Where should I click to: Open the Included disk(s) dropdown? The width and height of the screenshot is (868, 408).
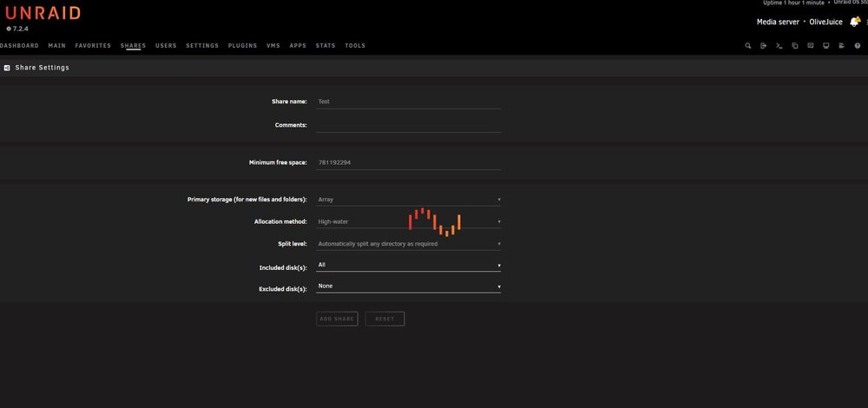(409, 265)
